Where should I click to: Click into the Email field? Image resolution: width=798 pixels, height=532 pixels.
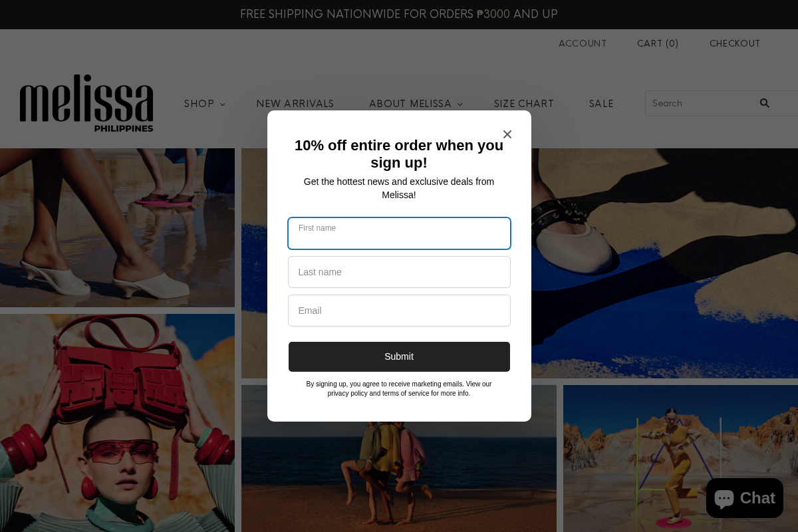399,311
